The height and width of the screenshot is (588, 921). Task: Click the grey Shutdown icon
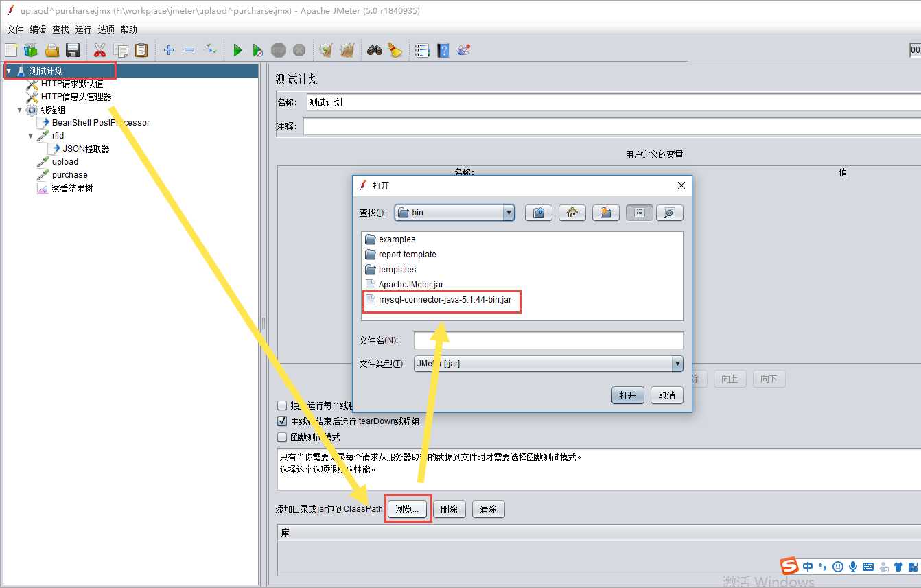299,50
